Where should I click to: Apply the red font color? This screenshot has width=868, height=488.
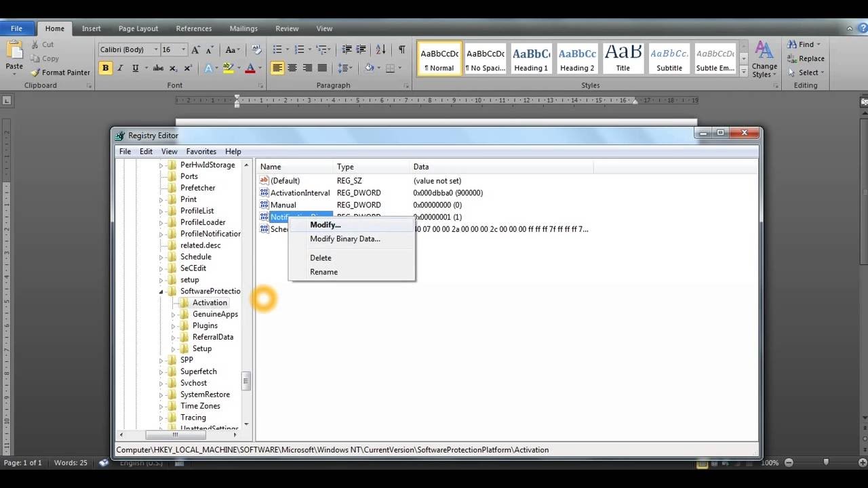pyautogui.click(x=250, y=68)
